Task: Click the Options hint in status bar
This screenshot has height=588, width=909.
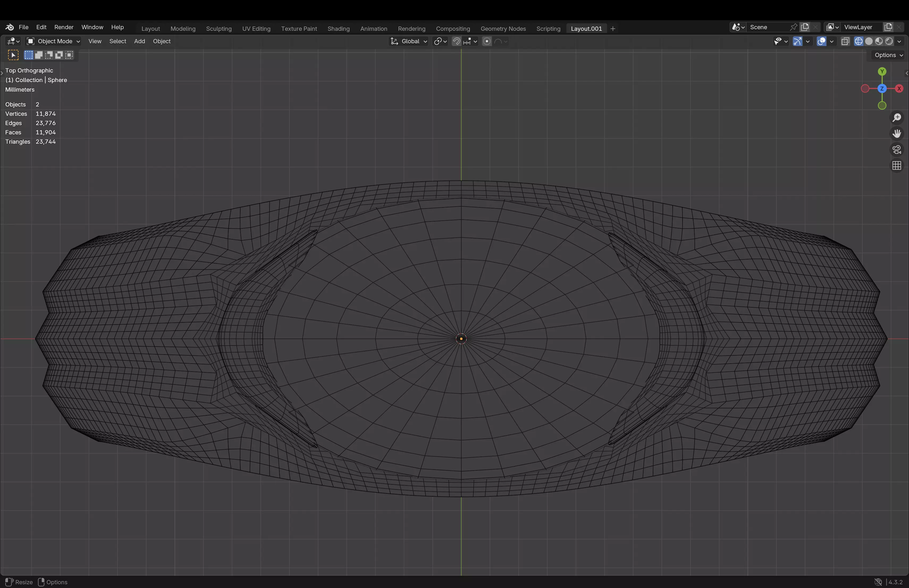Action: [53, 582]
